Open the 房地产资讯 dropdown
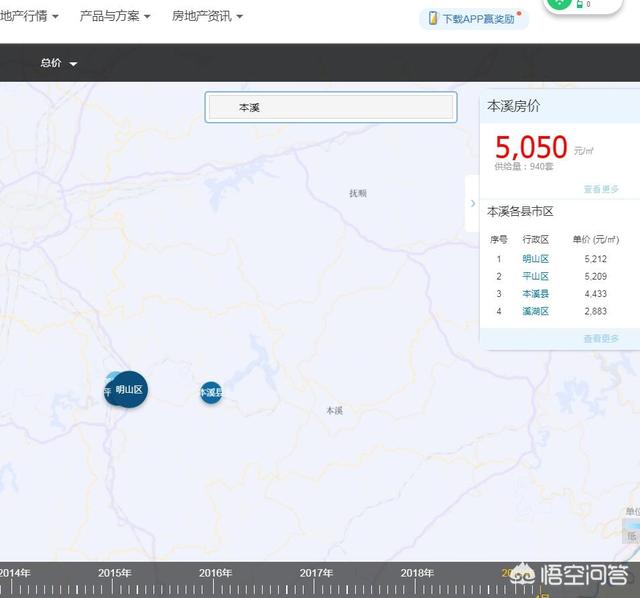The height and width of the screenshot is (598, 640). (x=207, y=16)
